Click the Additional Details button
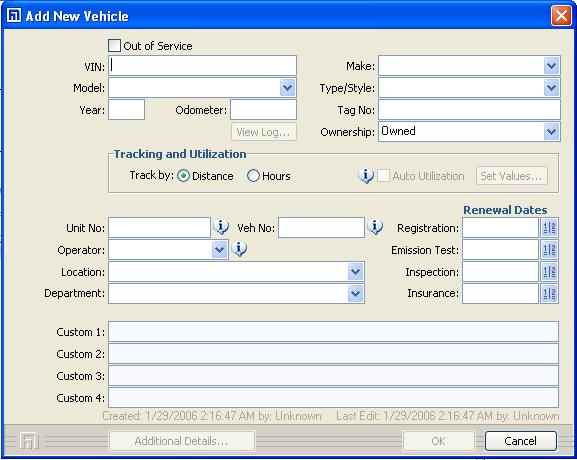Image resolution: width=577 pixels, height=460 pixels. pos(182,440)
